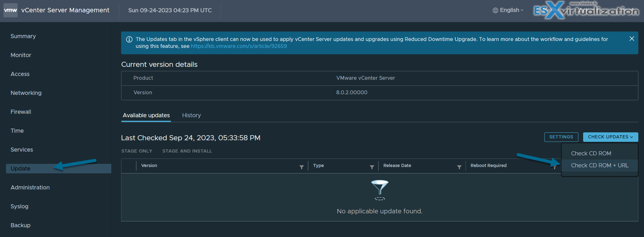Open the Backup page
Image resolution: width=644 pixels, height=237 pixels.
[x=20, y=225]
